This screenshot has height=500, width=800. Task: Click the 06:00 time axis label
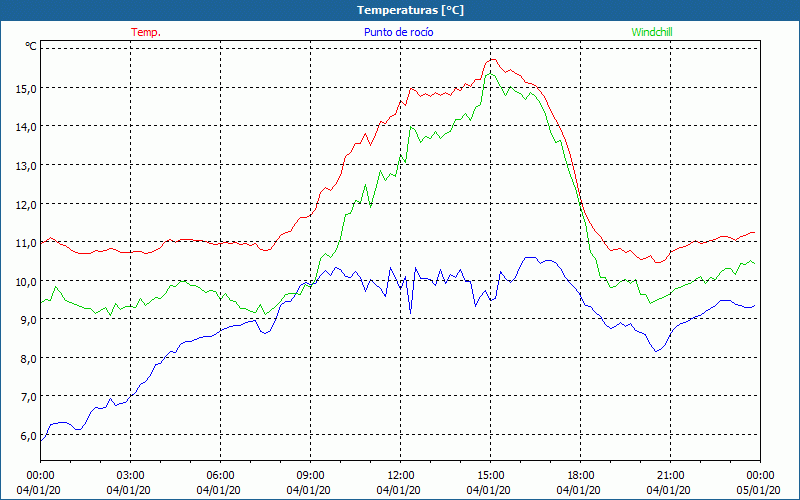coord(220,476)
